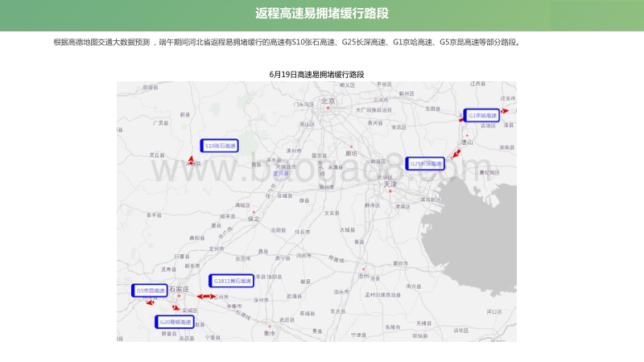Click the S10张石高速 map label

[x=220, y=146]
